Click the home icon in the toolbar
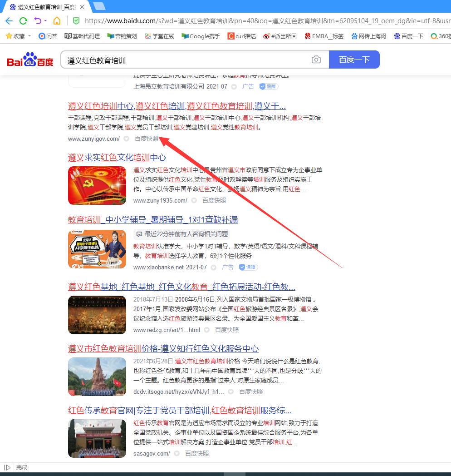Image resolution: width=451 pixels, height=476 pixels. coord(56,21)
